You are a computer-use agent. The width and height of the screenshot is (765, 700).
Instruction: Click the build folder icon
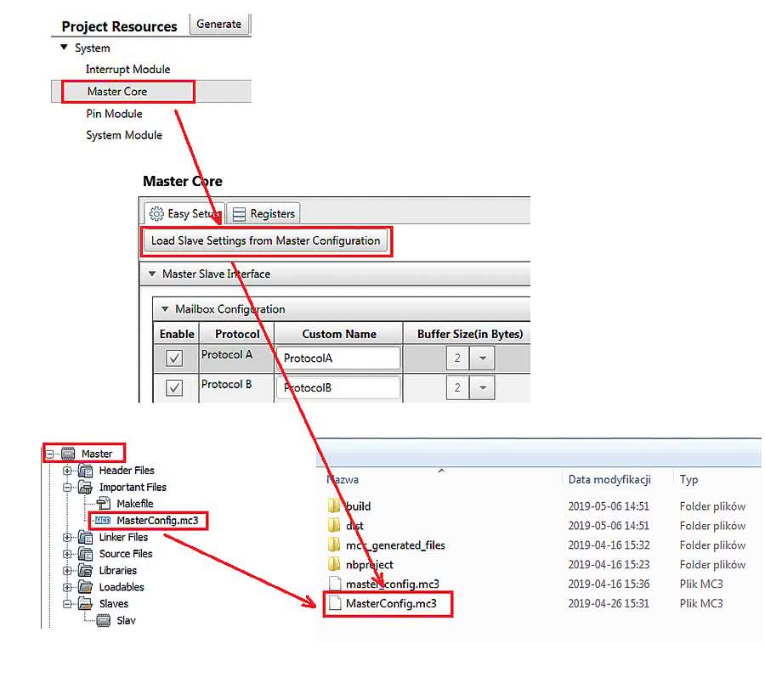tap(334, 506)
